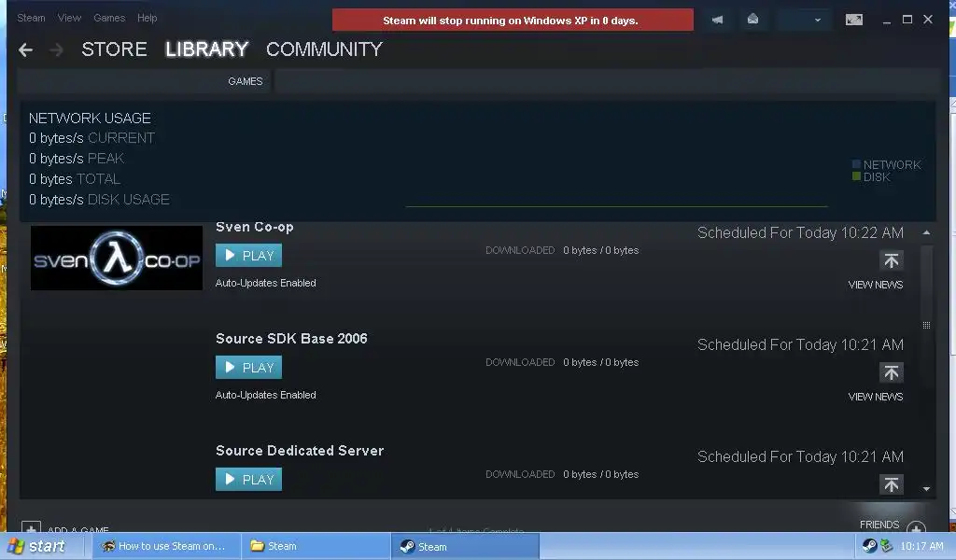Viewport: 956px width, 560px height.
Task: Play Sven Co-op
Action: click(x=248, y=256)
